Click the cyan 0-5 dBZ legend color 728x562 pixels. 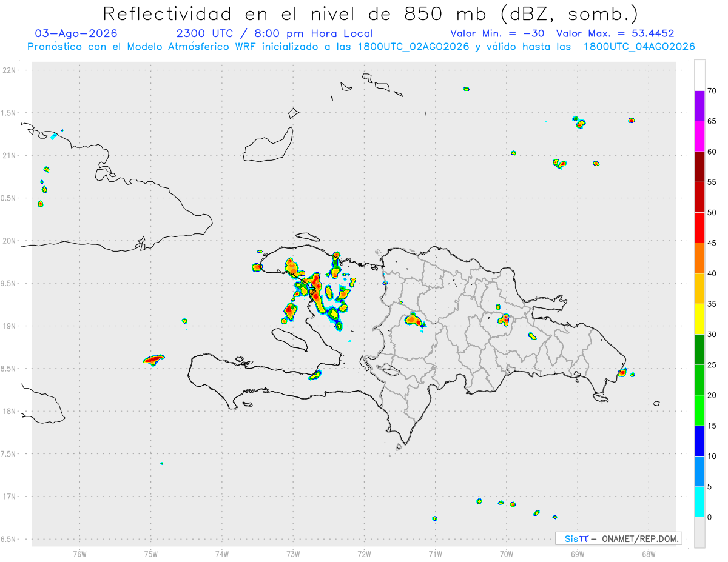699,502
